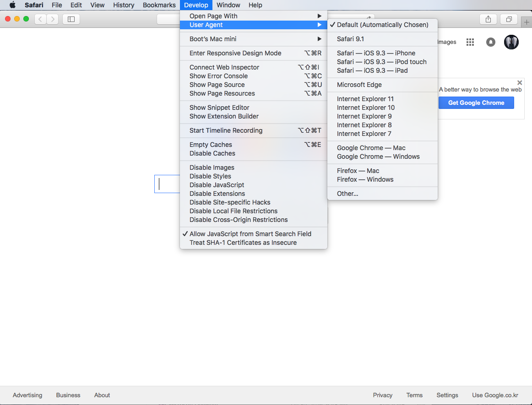Image resolution: width=532 pixels, height=405 pixels.
Task: Choose Show Extension Builder
Action: (x=254, y=116)
